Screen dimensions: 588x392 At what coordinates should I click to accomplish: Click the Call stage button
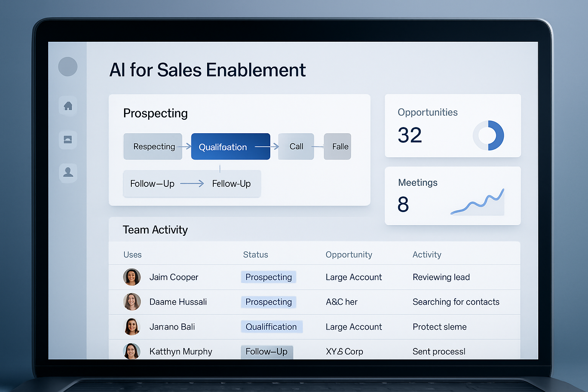pyautogui.click(x=296, y=146)
